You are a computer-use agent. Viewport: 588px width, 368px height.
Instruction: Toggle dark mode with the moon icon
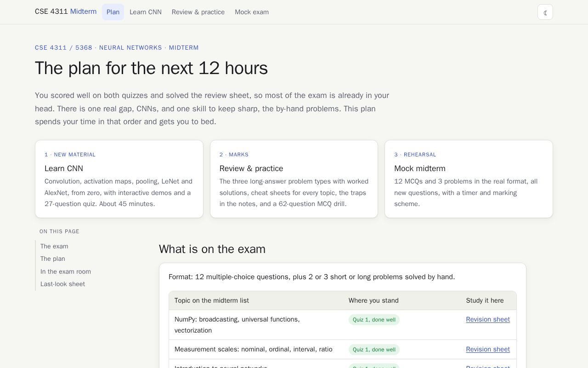(x=545, y=12)
